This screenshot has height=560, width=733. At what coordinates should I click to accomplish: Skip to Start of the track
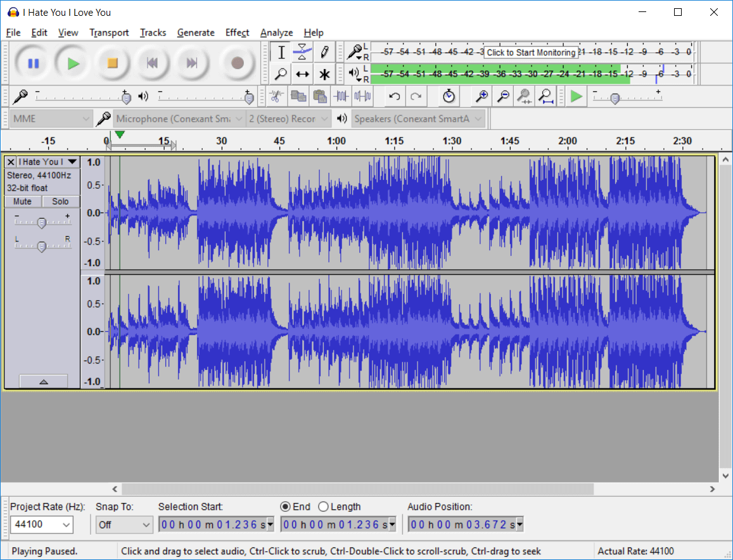click(x=152, y=63)
